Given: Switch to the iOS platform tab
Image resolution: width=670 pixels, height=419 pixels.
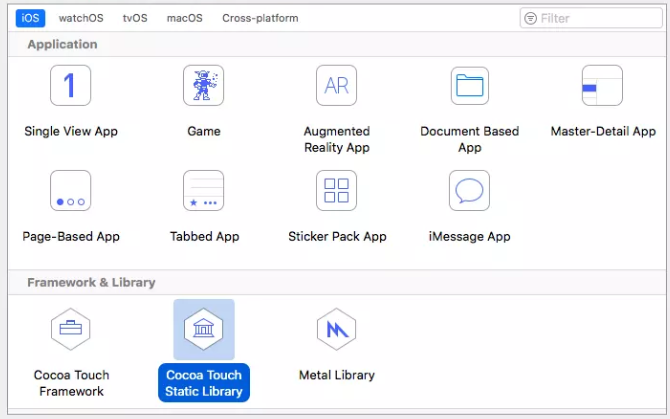Looking at the screenshot, I should coord(30,18).
